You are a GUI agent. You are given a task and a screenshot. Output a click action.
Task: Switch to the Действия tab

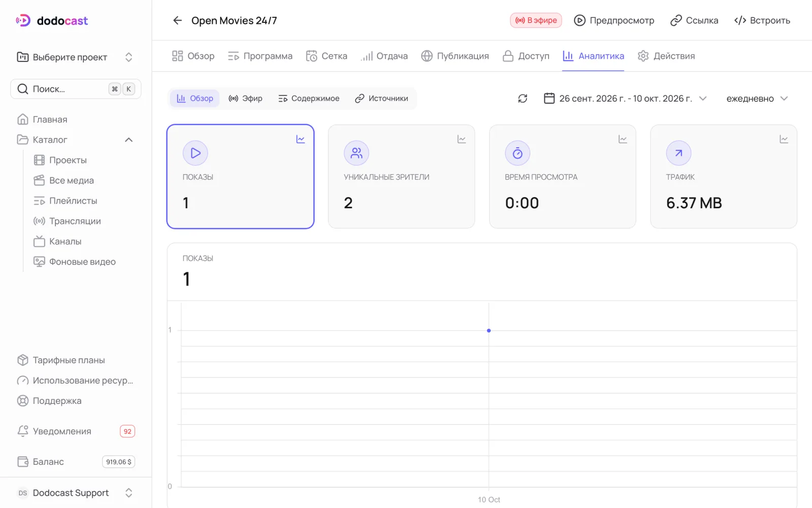tap(666, 56)
